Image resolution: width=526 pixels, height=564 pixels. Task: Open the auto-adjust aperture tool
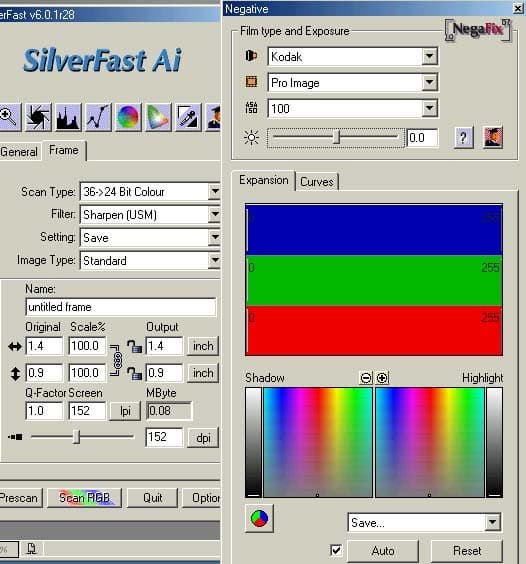coord(38,117)
